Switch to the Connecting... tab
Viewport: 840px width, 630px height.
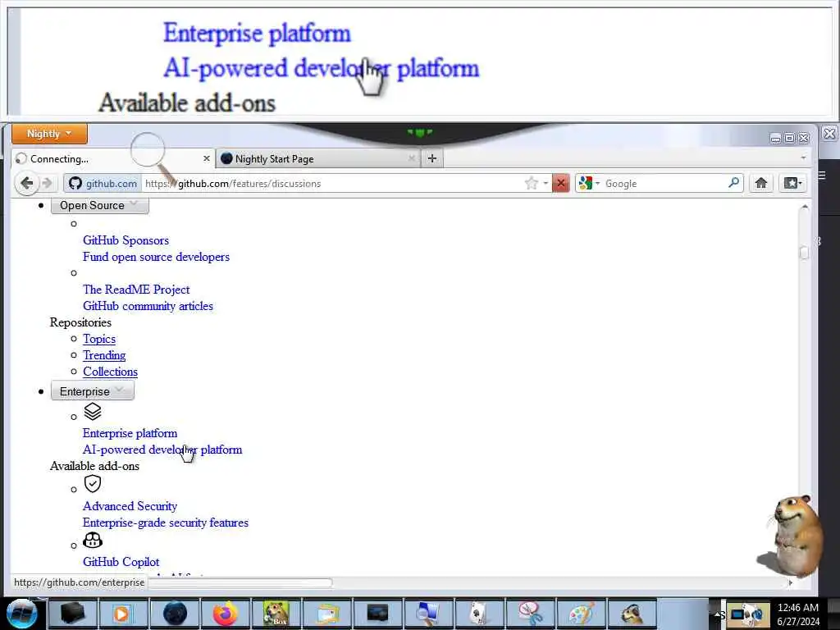click(112, 158)
